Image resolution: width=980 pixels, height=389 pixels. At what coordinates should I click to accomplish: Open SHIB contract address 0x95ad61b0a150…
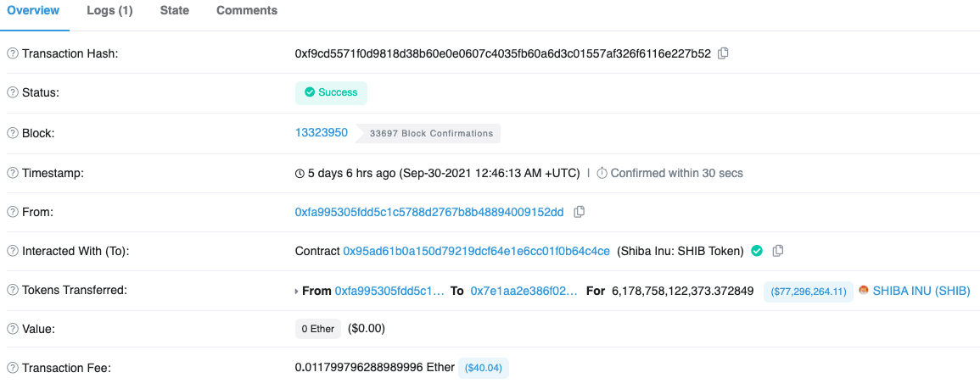(476, 251)
